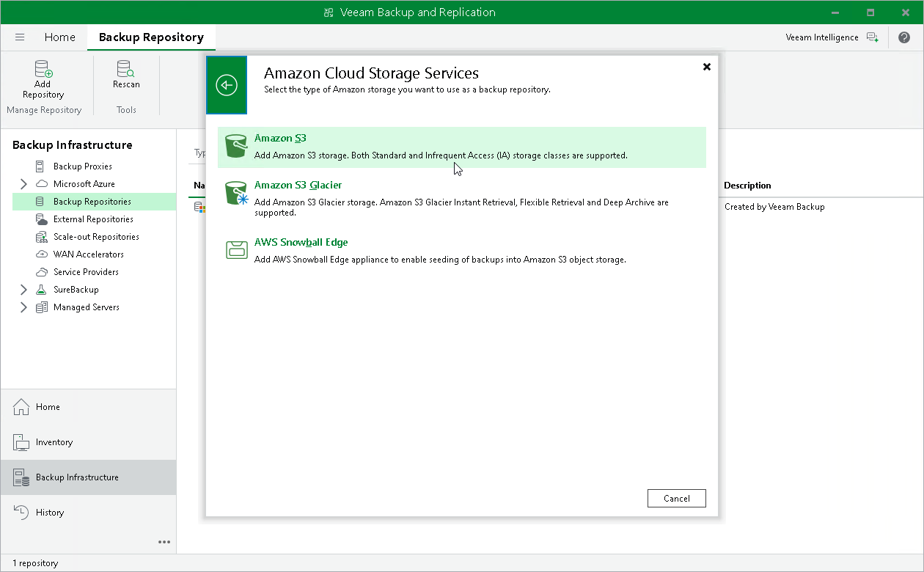Click the Add Repository icon
The height and width of the screenshot is (572, 924).
click(43, 69)
